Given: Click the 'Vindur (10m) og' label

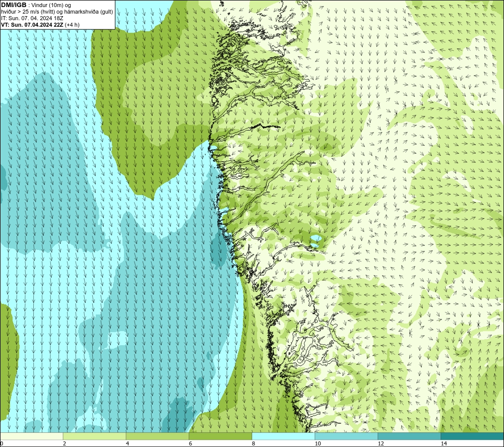Looking at the screenshot, I should 51,5.
